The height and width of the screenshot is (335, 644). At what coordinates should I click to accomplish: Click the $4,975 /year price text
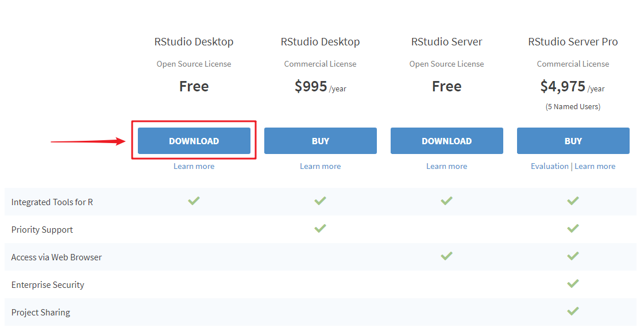click(x=573, y=87)
